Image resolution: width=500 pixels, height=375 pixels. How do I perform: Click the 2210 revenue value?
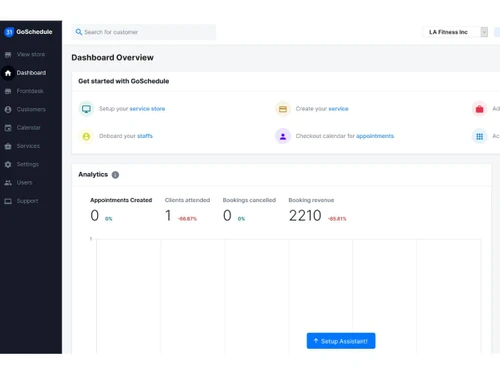point(305,216)
